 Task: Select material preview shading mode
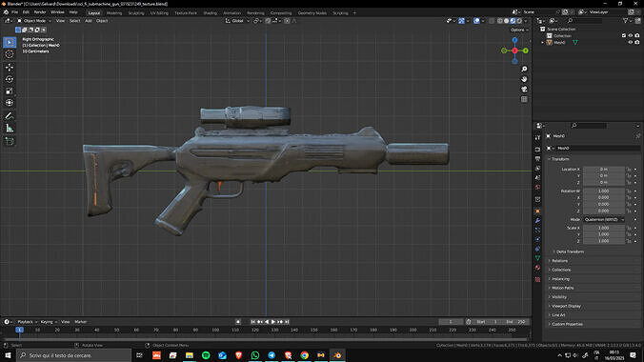click(513, 21)
